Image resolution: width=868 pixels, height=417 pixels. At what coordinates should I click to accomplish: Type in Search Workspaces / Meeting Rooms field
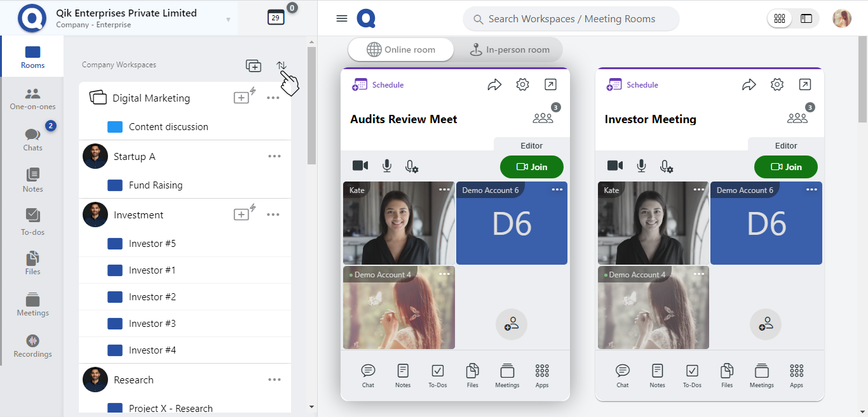point(571,19)
